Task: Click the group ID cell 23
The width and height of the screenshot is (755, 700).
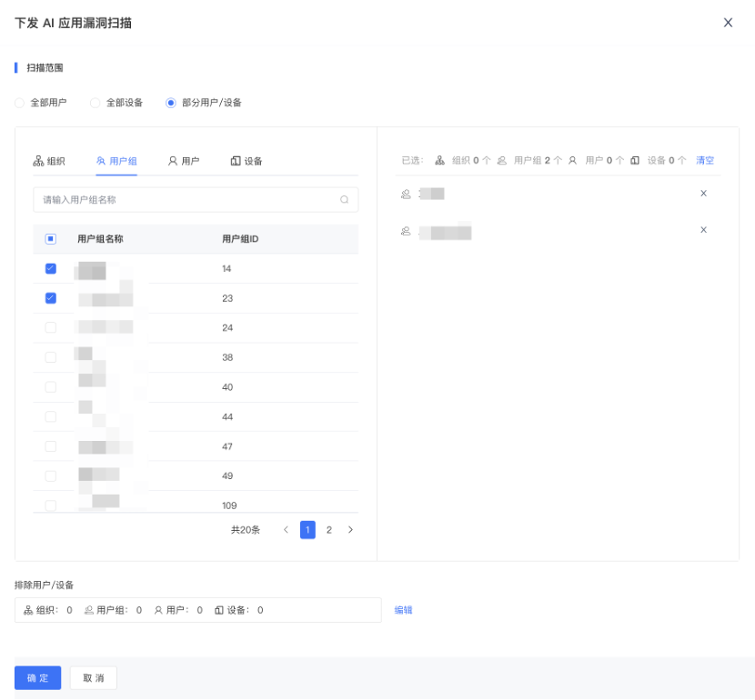Action: point(227,298)
